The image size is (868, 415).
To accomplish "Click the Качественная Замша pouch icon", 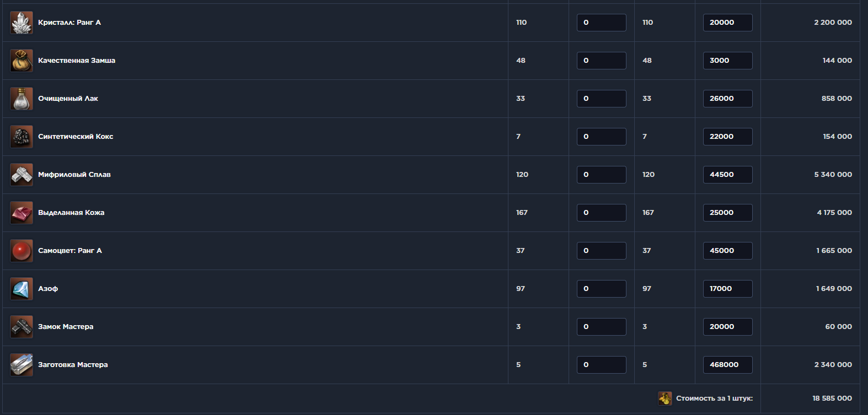I will click(22, 61).
